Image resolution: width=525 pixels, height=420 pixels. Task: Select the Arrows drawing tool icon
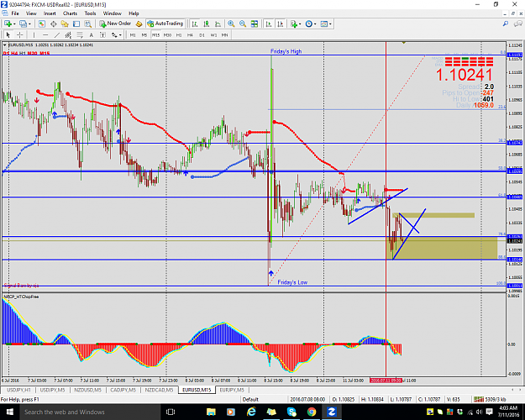tap(114, 34)
